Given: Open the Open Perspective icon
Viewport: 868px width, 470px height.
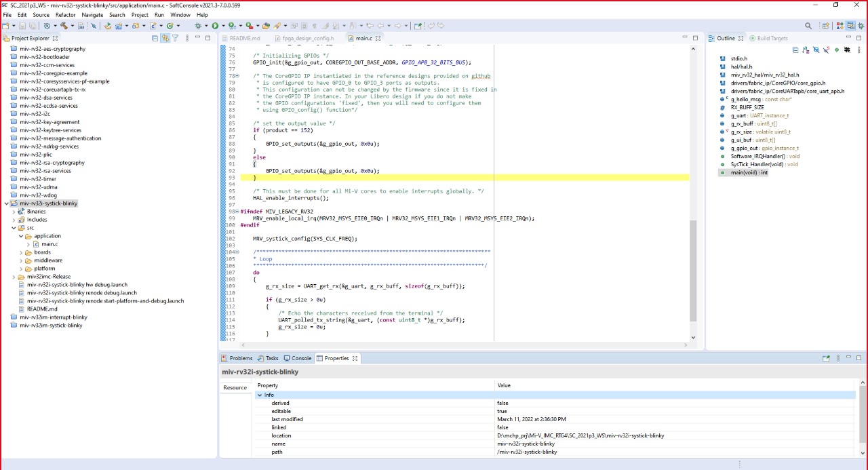Looking at the screenshot, I should point(825,26).
